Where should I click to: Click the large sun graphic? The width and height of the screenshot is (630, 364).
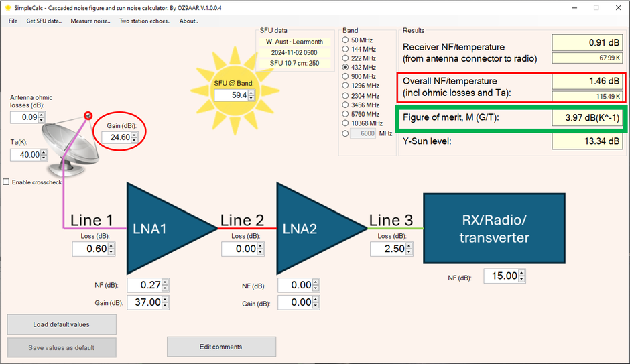click(235, 90)
